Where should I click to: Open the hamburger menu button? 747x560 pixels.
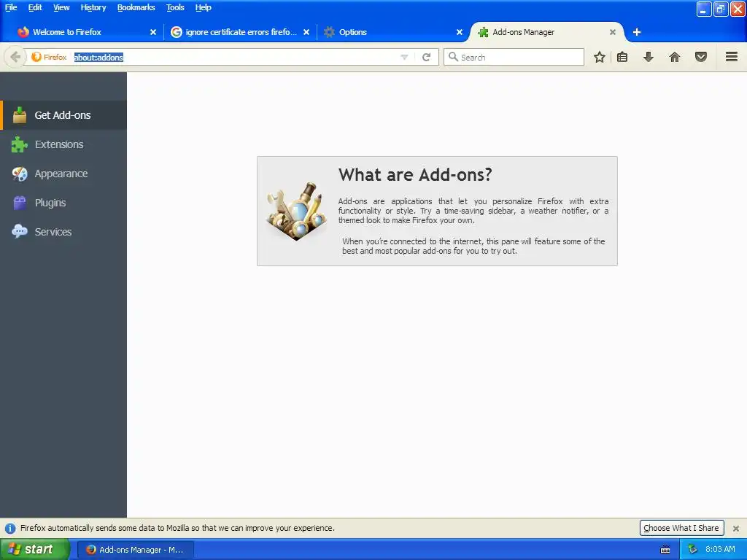(x=732, y=57)
